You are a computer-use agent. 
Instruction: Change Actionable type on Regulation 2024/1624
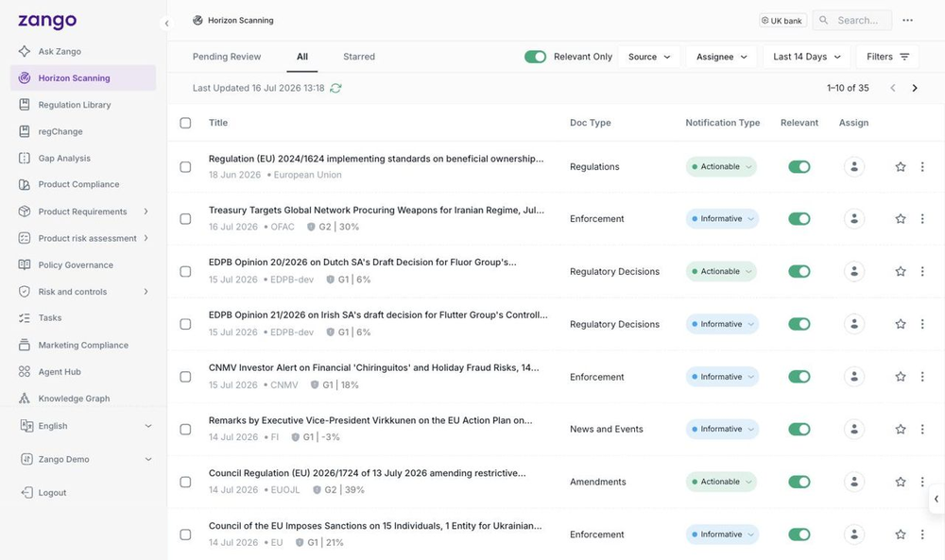point(721,167)
